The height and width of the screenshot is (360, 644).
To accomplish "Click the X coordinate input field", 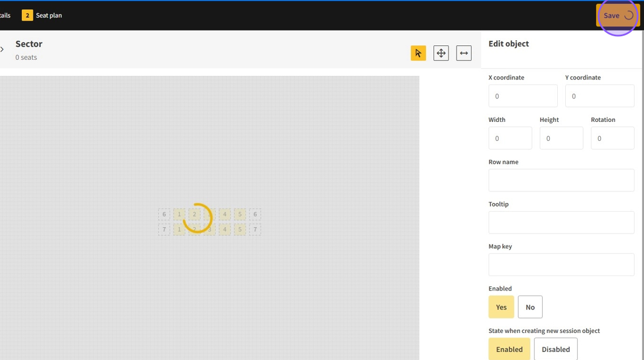I will (523, 96).
